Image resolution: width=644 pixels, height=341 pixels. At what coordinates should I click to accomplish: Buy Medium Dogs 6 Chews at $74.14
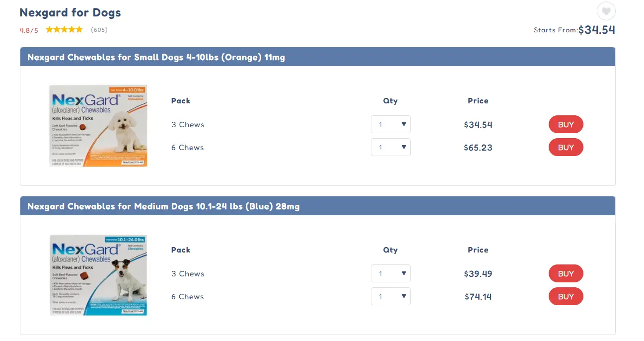(x=566, y=296)
